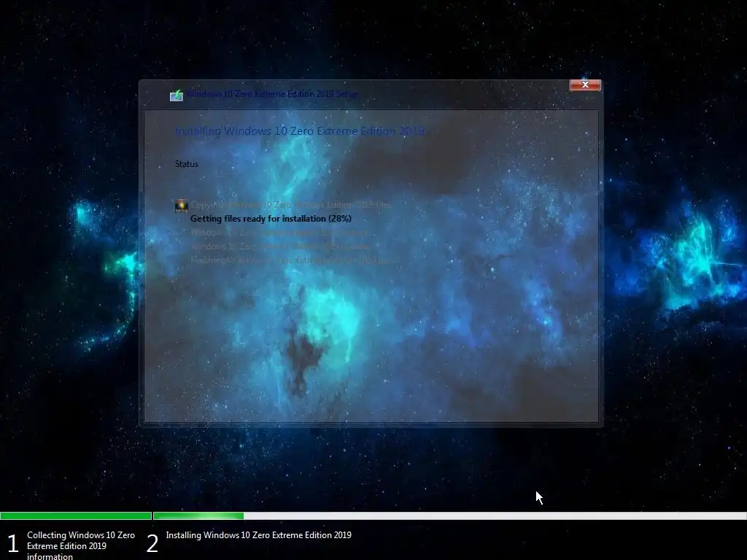
Task: Click the first green progress bar segment
Action: click(x=76, y=516)
